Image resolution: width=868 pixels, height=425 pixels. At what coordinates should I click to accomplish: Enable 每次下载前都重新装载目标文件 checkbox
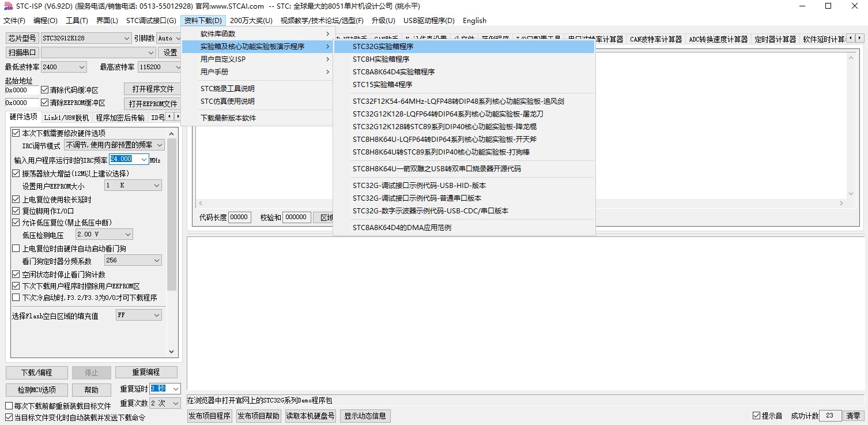coord(9,406)
